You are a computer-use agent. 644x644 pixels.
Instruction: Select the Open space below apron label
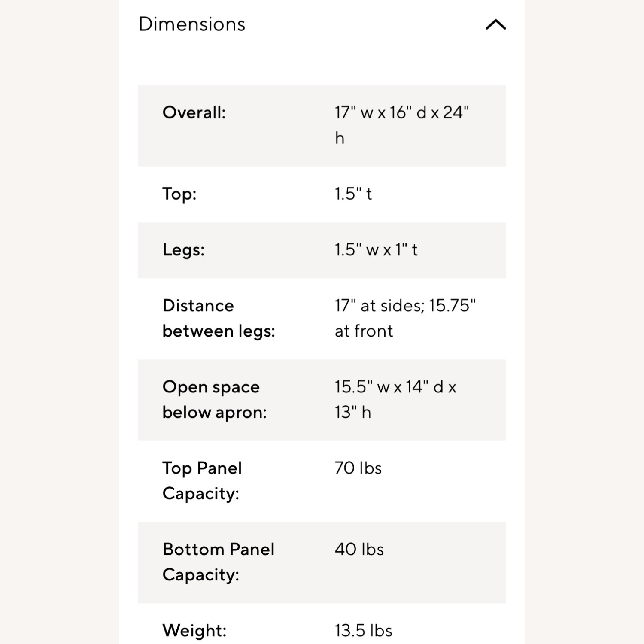coord(214,400)
